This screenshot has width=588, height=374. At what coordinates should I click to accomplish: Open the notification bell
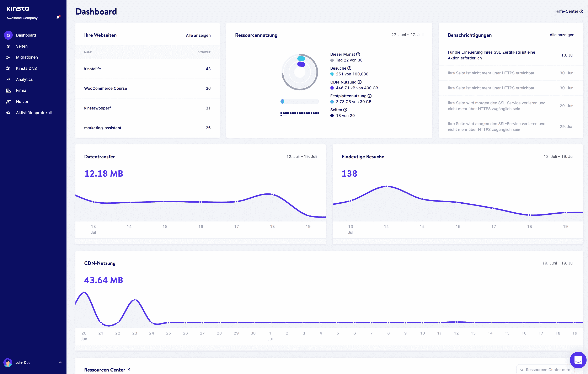pos(58,17)
